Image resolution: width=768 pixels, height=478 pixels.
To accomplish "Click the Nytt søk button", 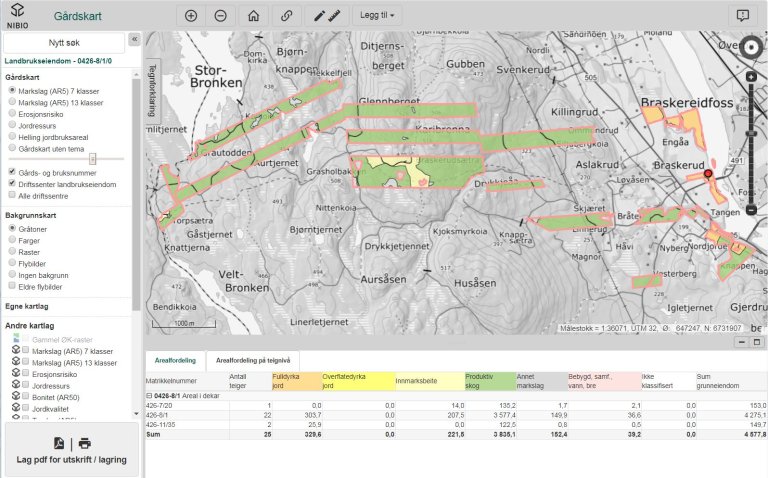I will pyautogui.click(x=64, y=44).
